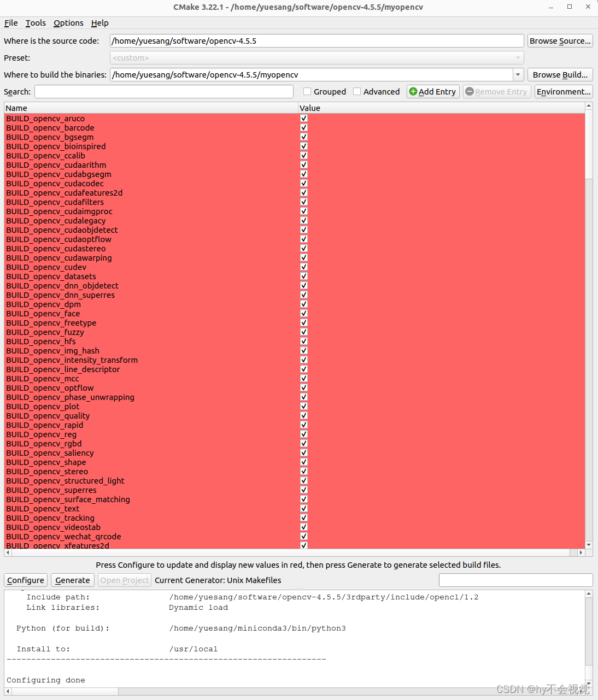Open the Options menu
This screenshot has width=598, height=700.
tap(68, 23)
